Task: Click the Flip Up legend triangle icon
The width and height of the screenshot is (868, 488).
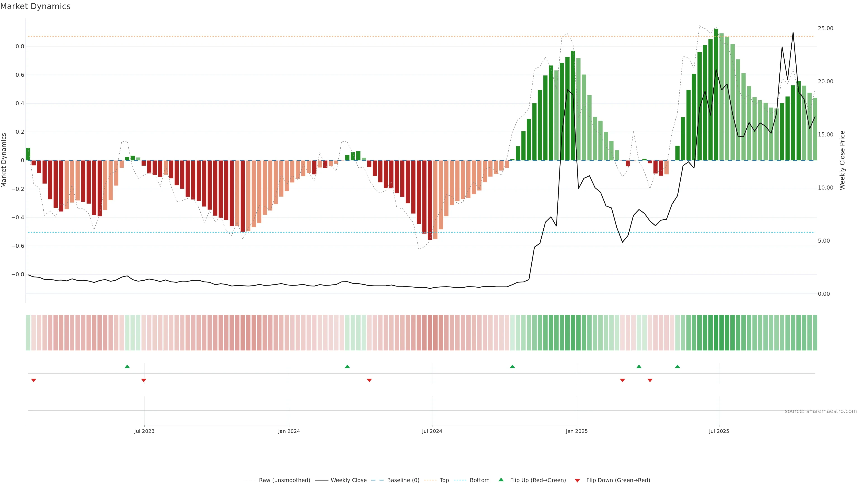Action: click(501, 480)
